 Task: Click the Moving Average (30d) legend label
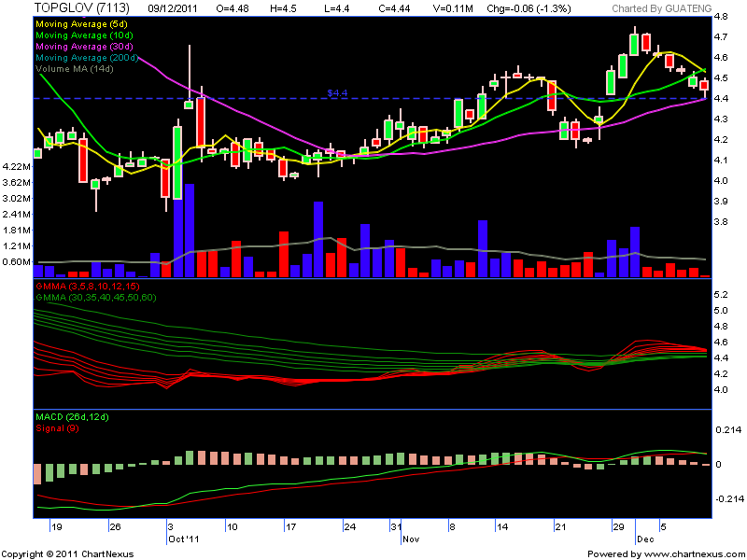click(x=81, y=46)
